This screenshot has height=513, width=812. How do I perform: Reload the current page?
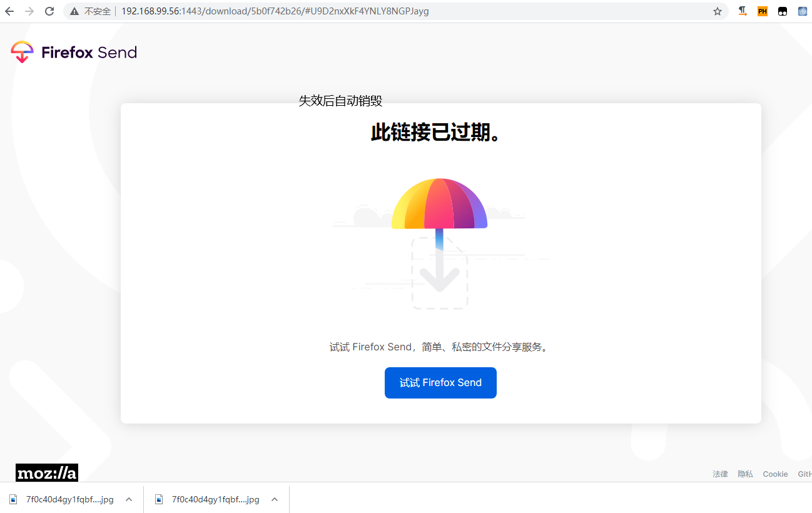49,10
